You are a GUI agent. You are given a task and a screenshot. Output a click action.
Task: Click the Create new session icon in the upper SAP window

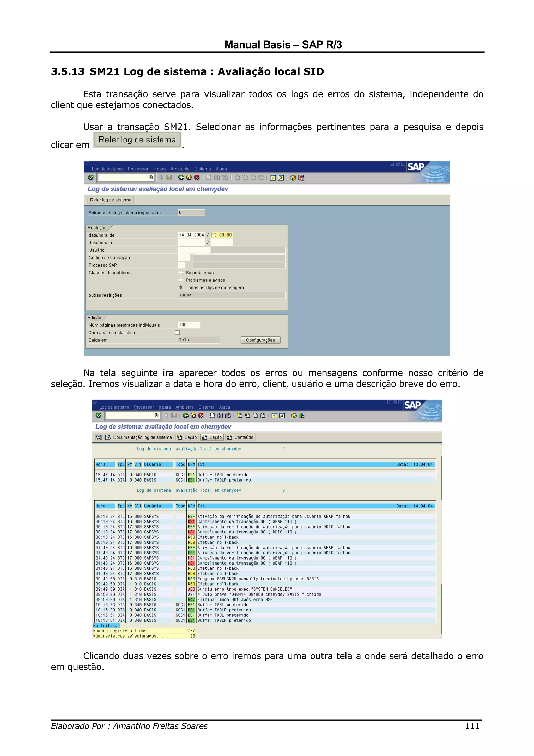point(273,177)
